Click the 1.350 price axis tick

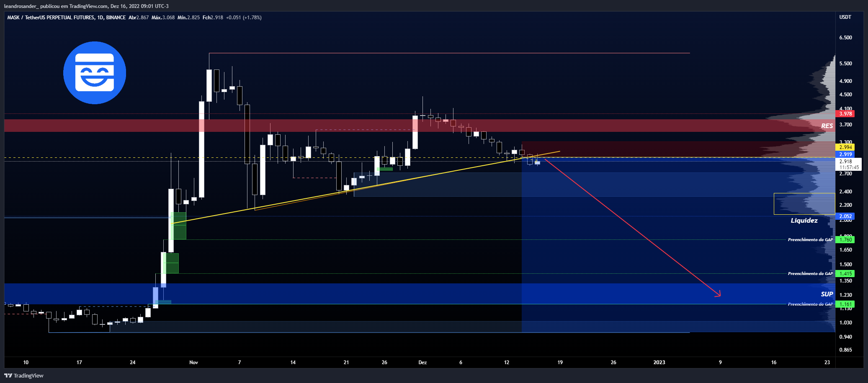845,281
